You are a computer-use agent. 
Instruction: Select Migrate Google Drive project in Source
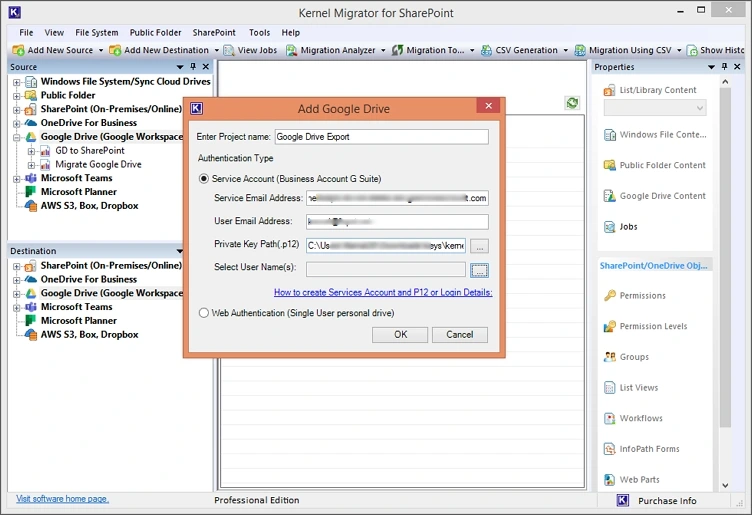click(x=98, y=164)
